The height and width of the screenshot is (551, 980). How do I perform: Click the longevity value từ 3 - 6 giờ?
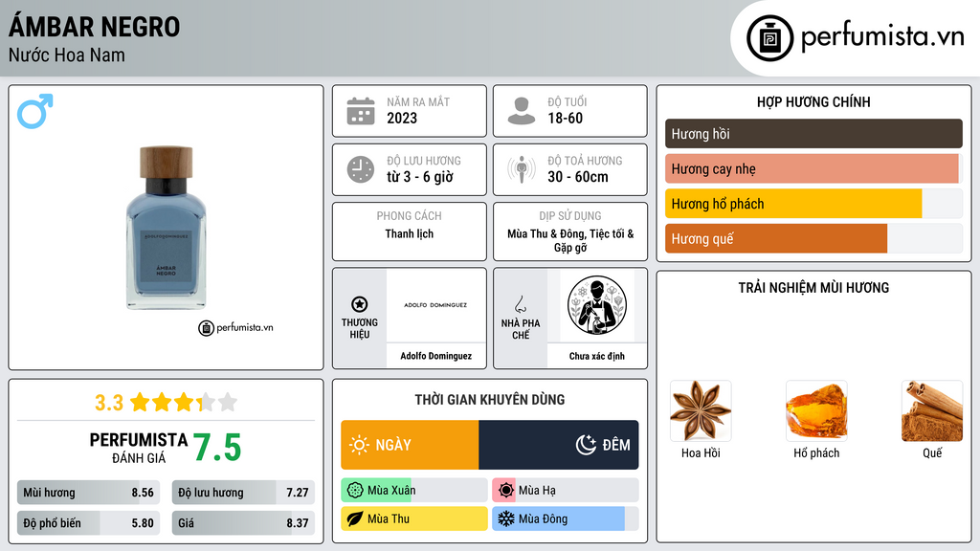[x=419, y=177]
